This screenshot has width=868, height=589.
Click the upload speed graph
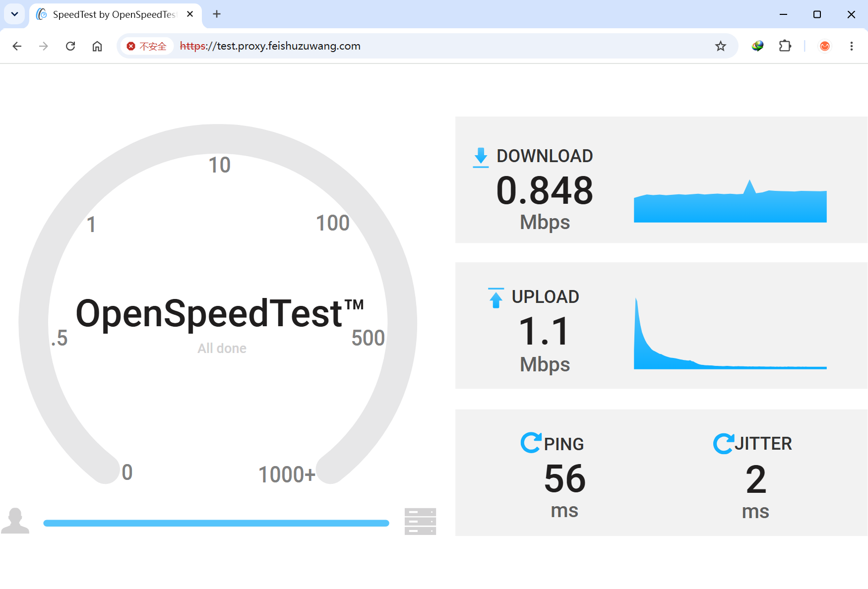[730, 333]
